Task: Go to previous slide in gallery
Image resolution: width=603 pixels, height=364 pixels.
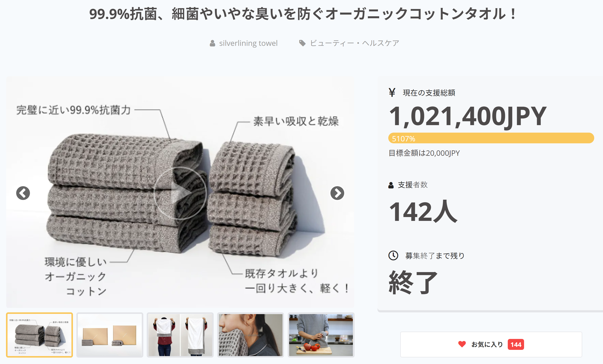Action: point(23,193)
